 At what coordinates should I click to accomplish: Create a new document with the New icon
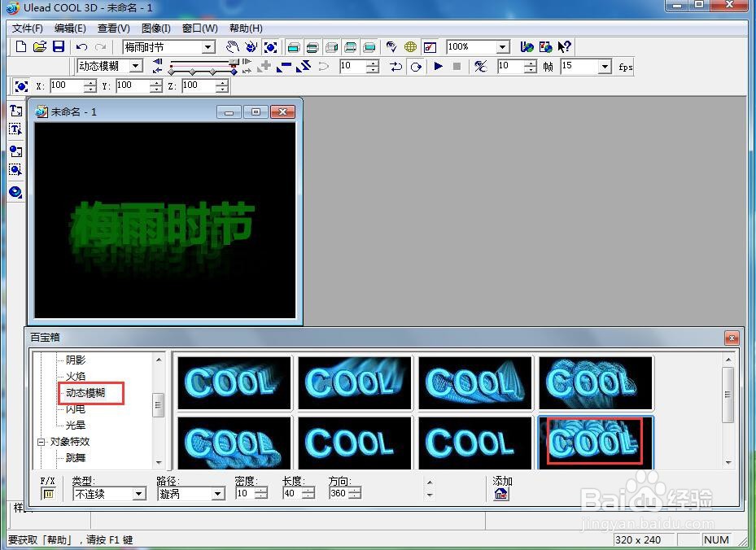[20, 46]
